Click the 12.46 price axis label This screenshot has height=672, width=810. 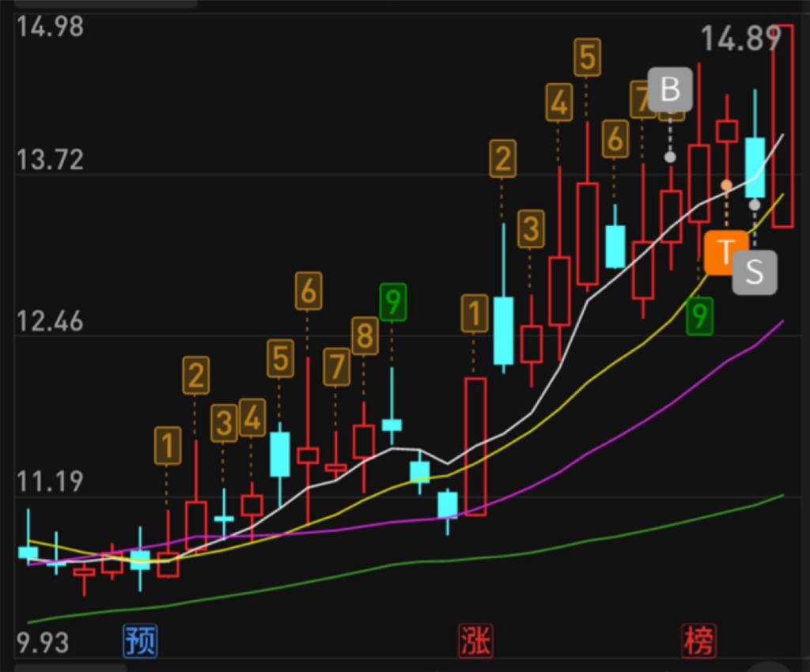50,321
